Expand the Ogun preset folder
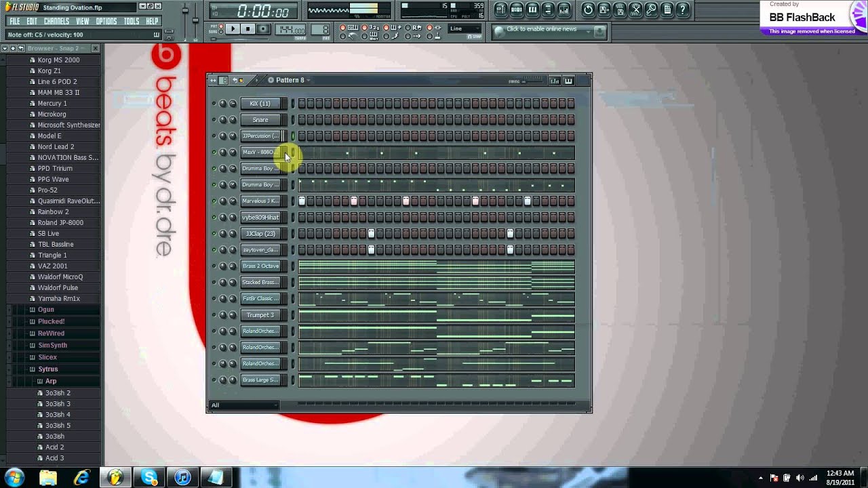Viewport: 868px width, 488px height. point(46,310)
